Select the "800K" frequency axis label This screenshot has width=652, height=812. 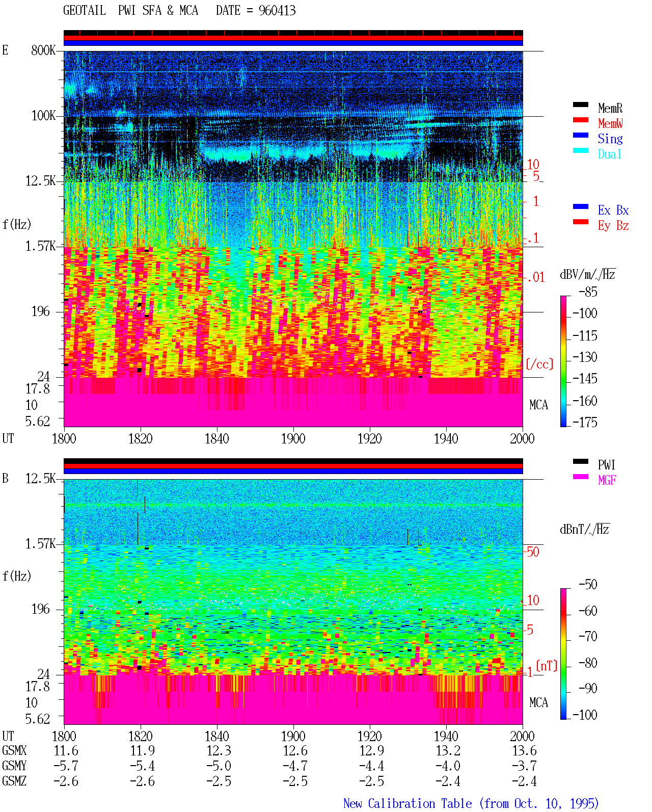(x=43, y=50)
